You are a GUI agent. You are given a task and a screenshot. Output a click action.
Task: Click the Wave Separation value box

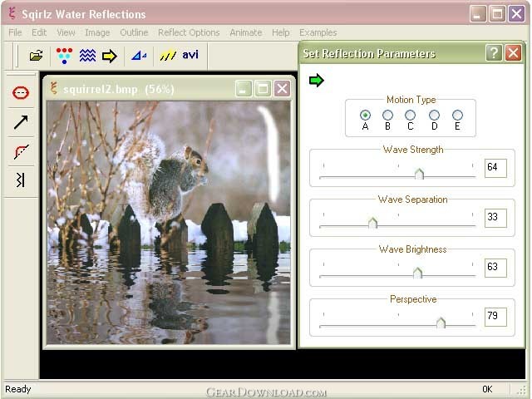(x=495, y=218)
